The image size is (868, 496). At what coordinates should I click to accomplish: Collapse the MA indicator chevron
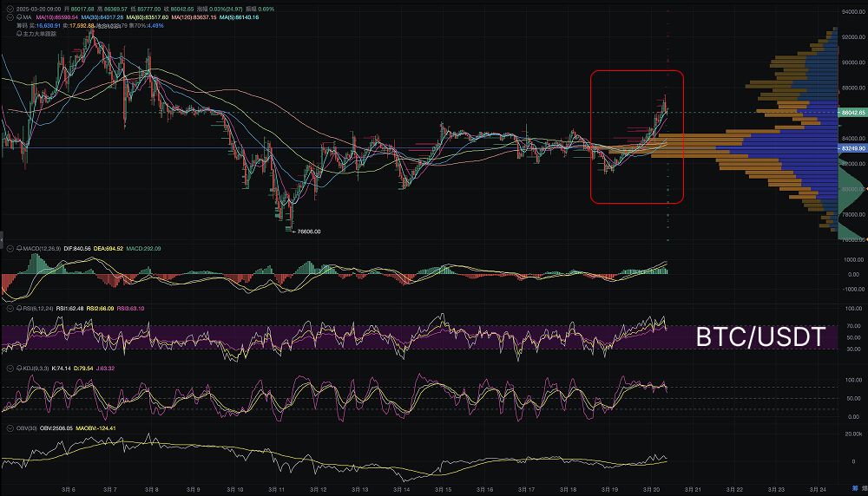(9, 17)
